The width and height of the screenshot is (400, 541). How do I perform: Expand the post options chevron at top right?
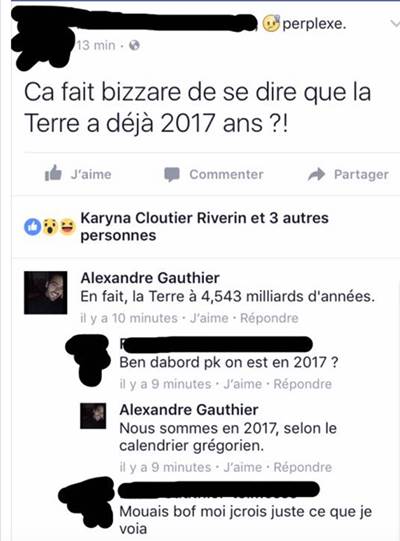tap(395, 23)
